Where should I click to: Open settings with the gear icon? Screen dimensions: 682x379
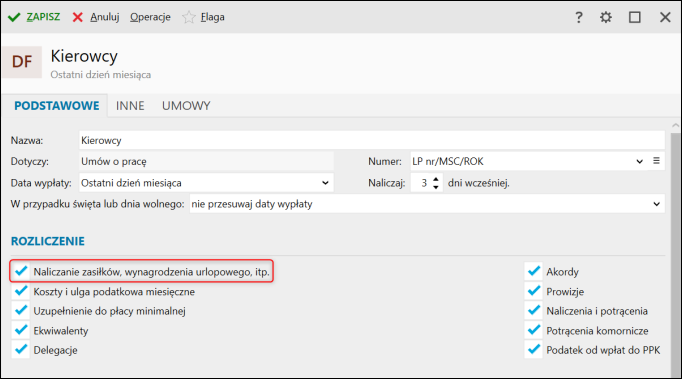[605, 17]
